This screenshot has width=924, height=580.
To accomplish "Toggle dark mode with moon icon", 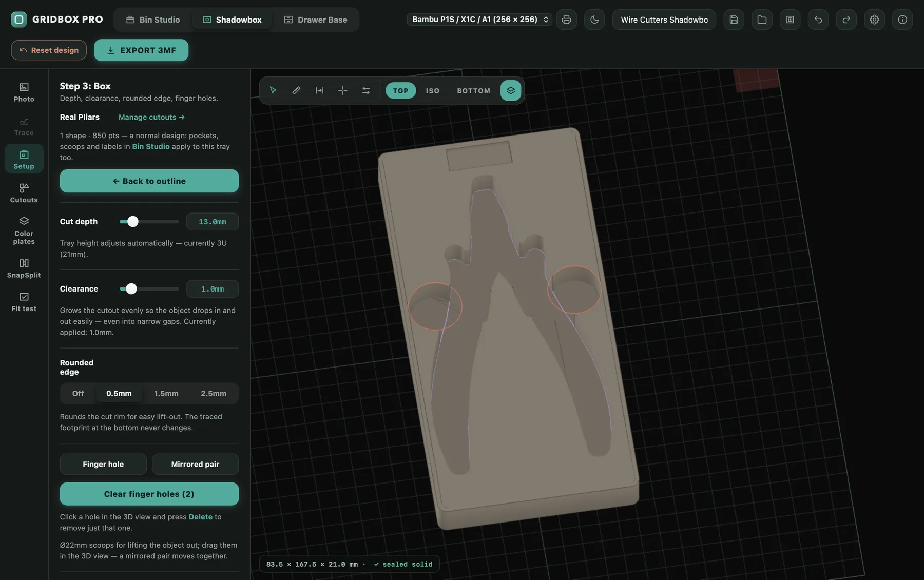I will coord(594,20).
